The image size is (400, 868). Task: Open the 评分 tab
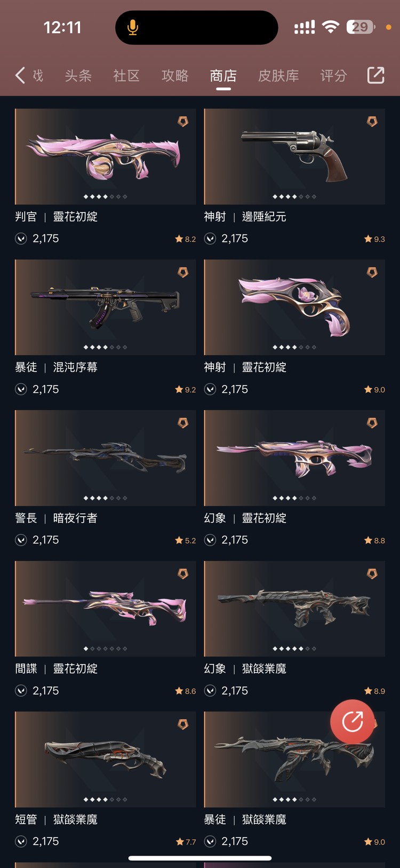click(x=333, y=76)
